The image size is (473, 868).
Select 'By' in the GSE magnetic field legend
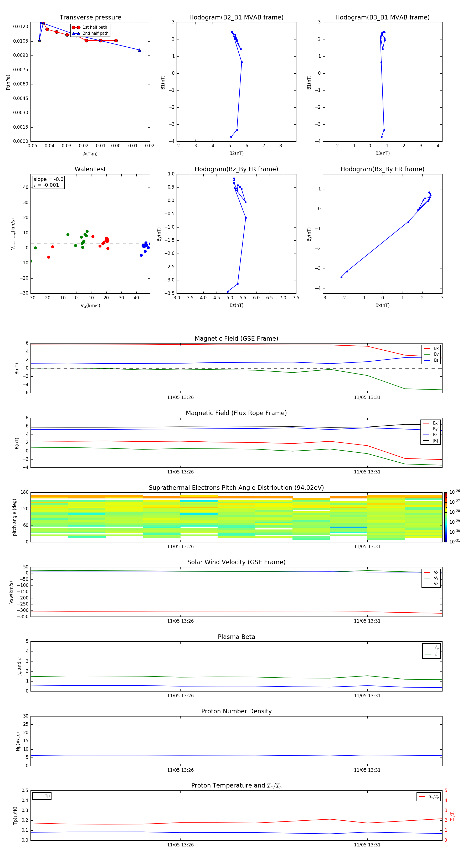431,354
